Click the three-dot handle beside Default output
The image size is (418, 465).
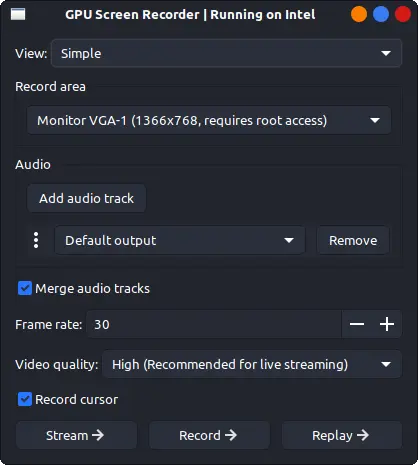[36, 240]
